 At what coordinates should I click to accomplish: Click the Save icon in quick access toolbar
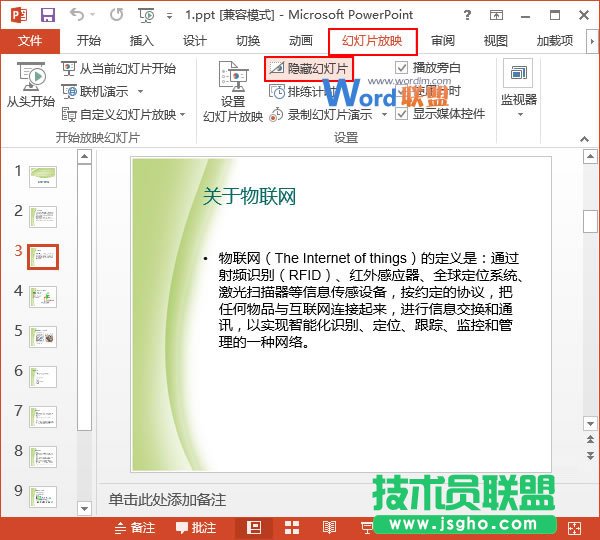(48, 15)
